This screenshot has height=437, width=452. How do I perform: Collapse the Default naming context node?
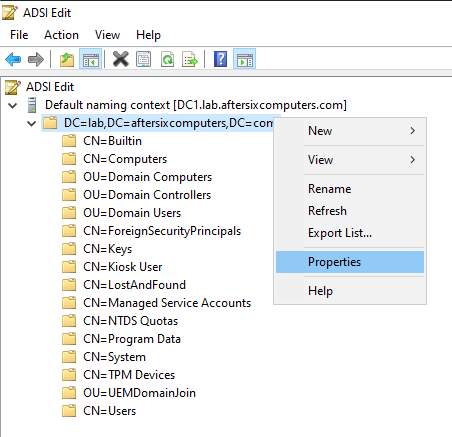13,106
